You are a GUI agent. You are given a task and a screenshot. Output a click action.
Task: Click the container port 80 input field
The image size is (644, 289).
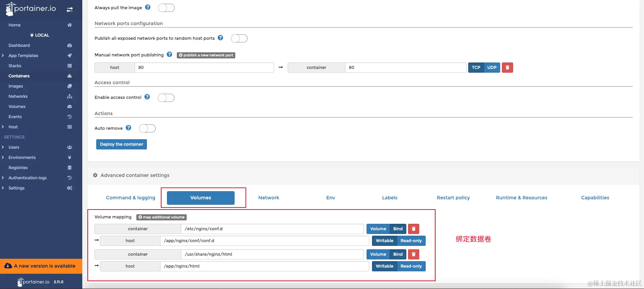[x=406, y=68]
